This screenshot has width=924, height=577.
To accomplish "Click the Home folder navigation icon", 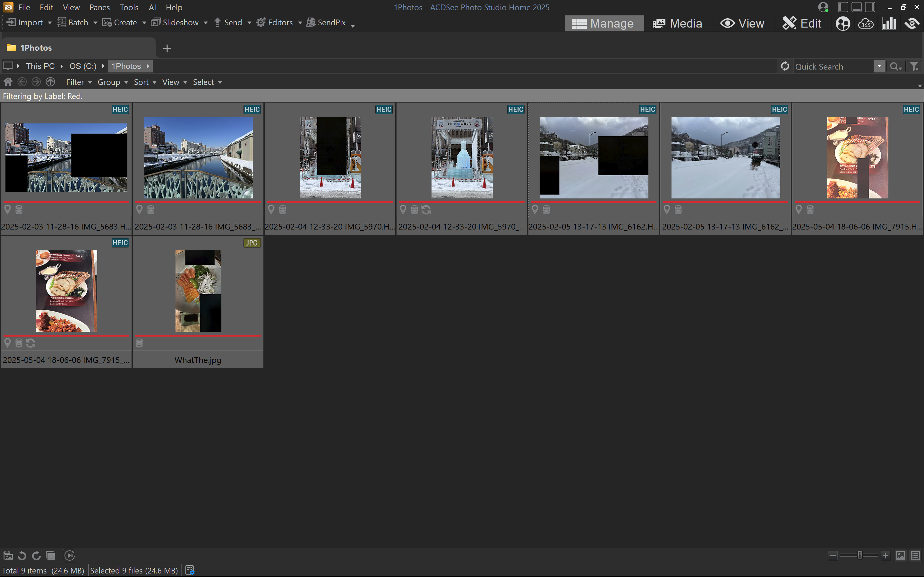I will click(x=8, y=82).
